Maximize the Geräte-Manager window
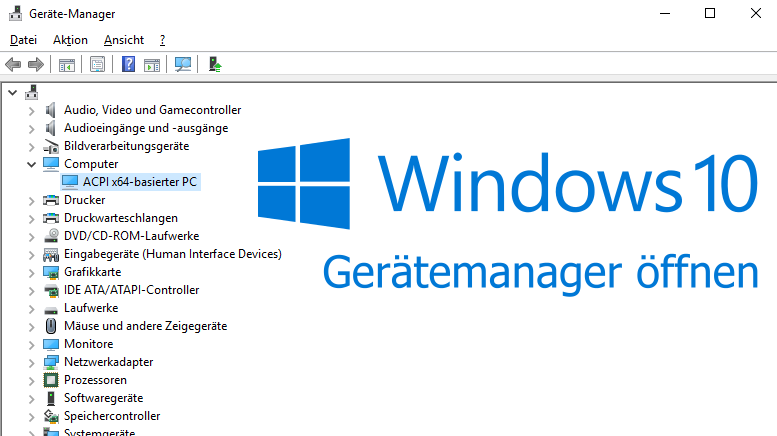The image size is (777, 436). 710,13
